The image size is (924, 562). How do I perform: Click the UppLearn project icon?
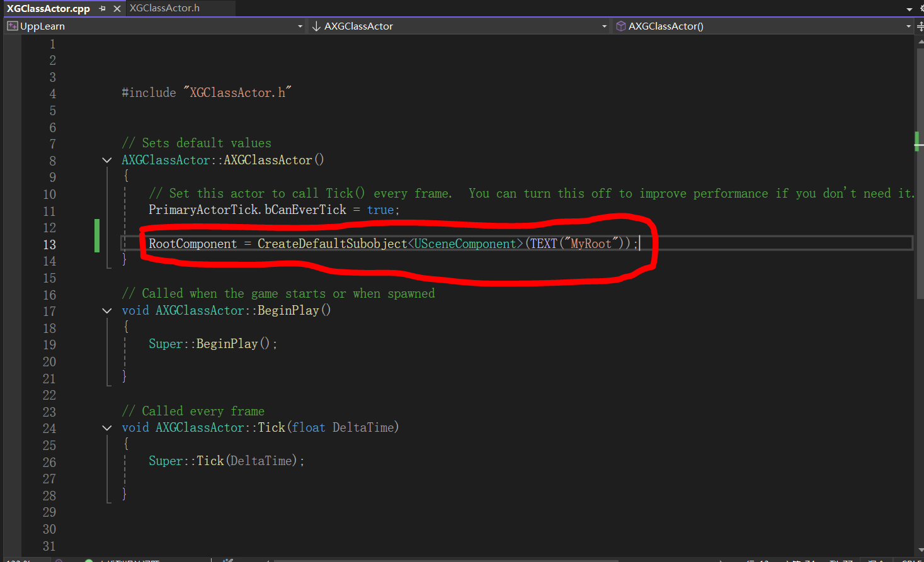pos(12,26)
